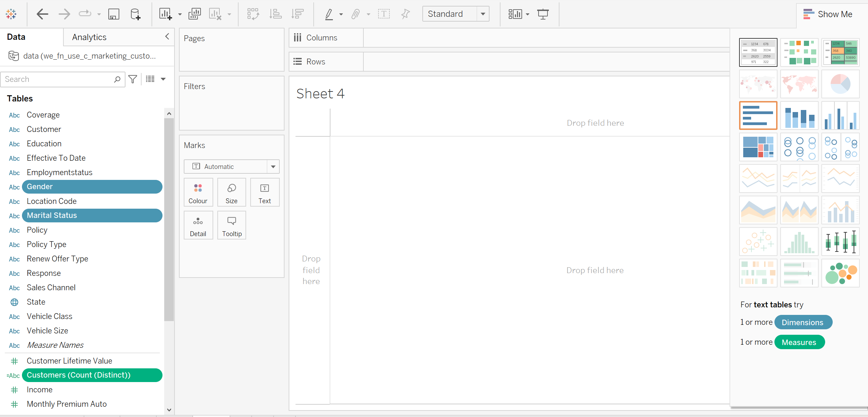This screenshot has height=417, width=868.
Task: Open the Automatic mark type dropdown
Action: click(x=273, y=167)
